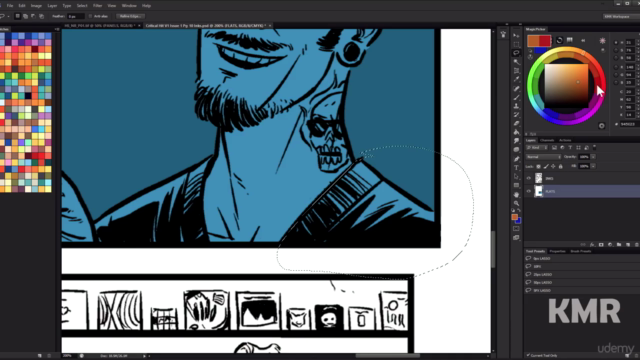The height and width of the screenshot is (360, 640).
Task: Click the add layer mask icon
Action: pos(601,244)
